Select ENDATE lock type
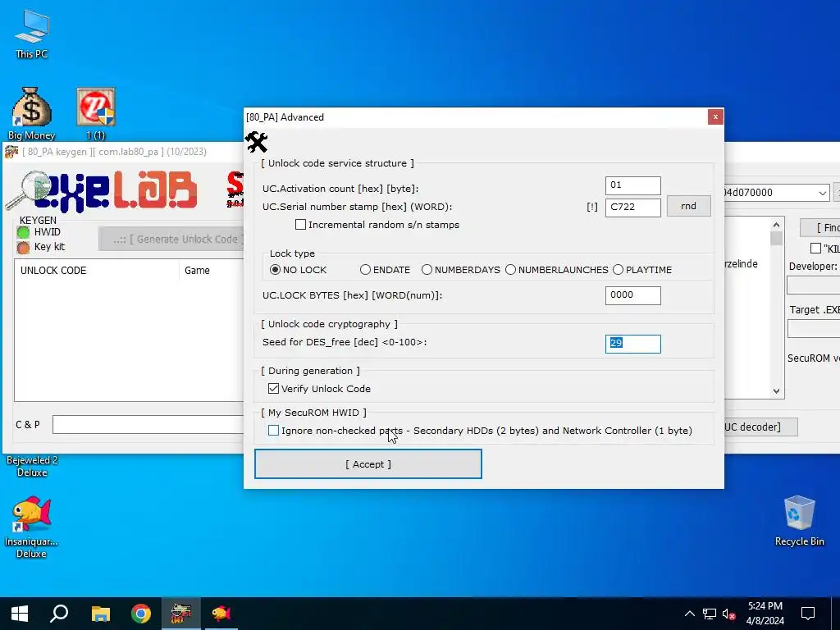Viewport: 840px width, 630px height. 365,269
